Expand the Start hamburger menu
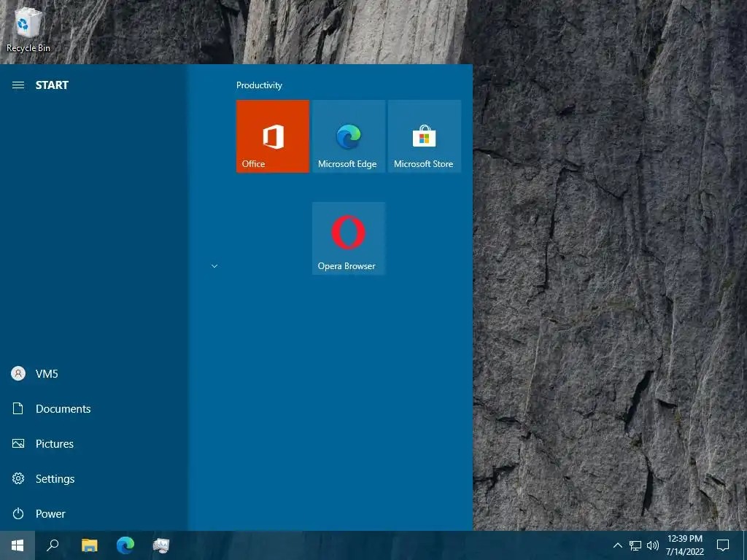The image size is (747, 560). [x=18, y=85]
